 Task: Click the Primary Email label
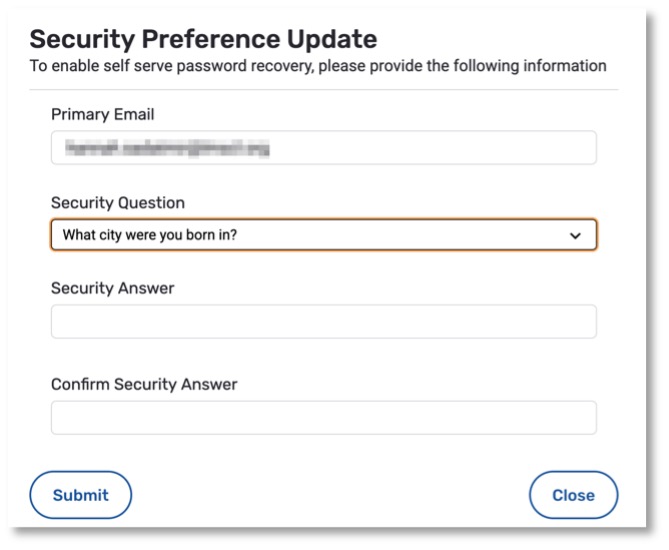pos(103,115)
